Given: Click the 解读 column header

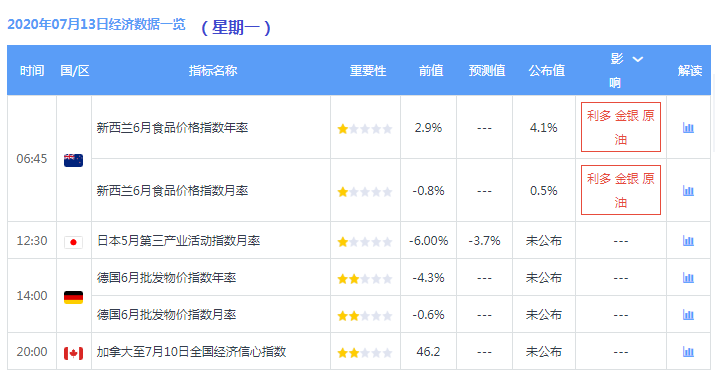Looking at the screenshot, I should click(689, 71).
